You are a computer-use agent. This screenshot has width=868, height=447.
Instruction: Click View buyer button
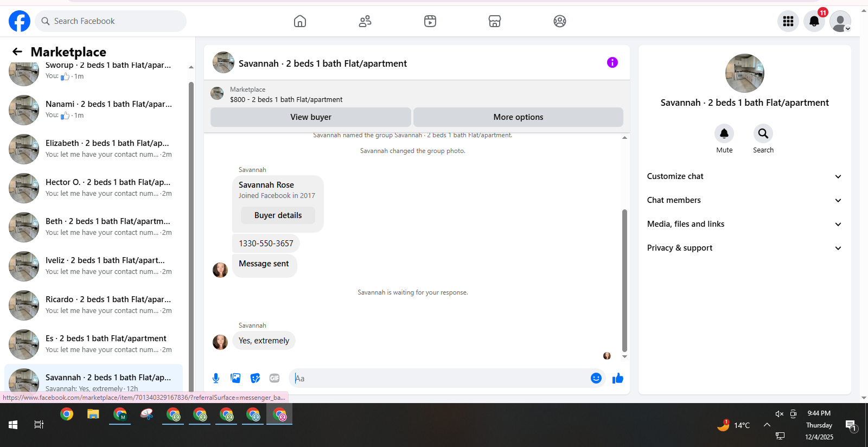click(x=311, y=117)
